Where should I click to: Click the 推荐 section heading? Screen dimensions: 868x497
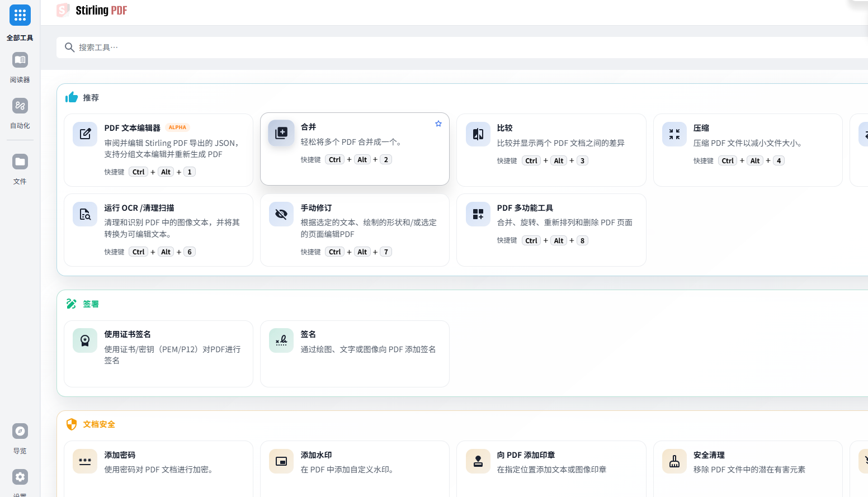(91, 98)
